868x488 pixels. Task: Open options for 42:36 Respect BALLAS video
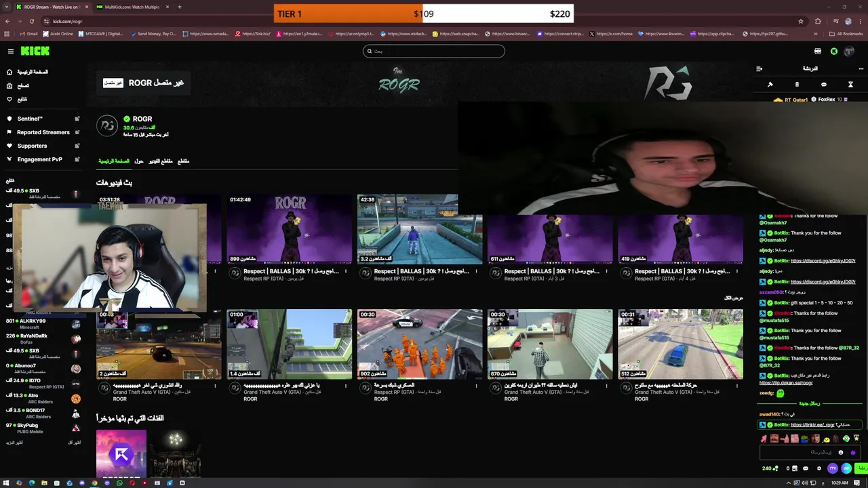(x=476, y=271)
